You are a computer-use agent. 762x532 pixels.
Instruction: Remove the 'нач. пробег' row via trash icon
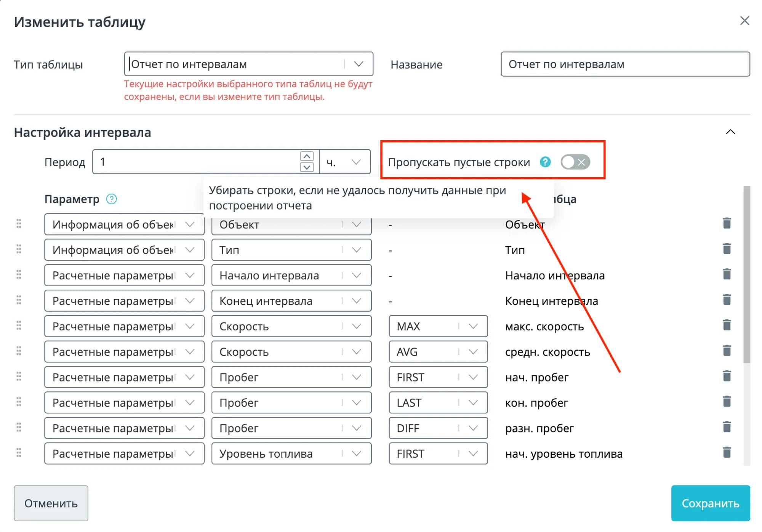click(x=727, y=376)
